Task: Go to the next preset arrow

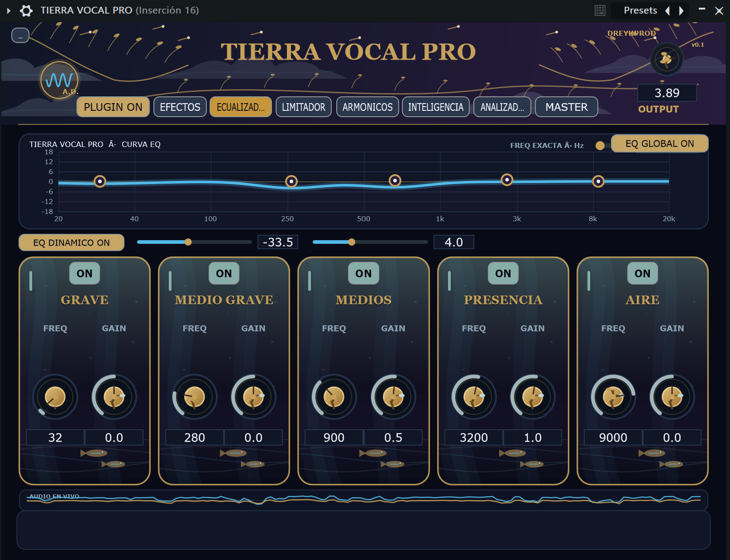Action: pos(681,10)
